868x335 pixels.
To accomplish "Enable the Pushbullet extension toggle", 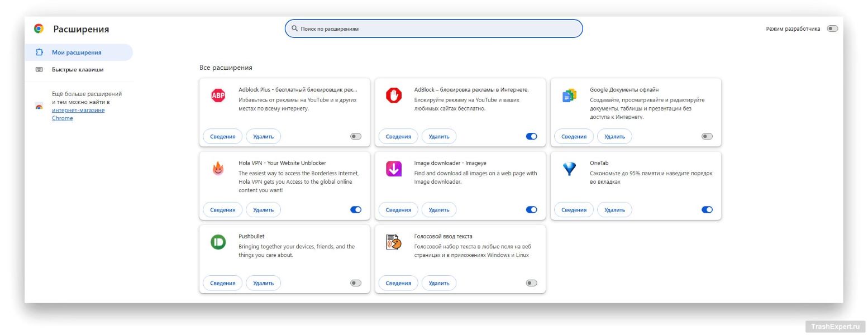I will pos(356,283).
